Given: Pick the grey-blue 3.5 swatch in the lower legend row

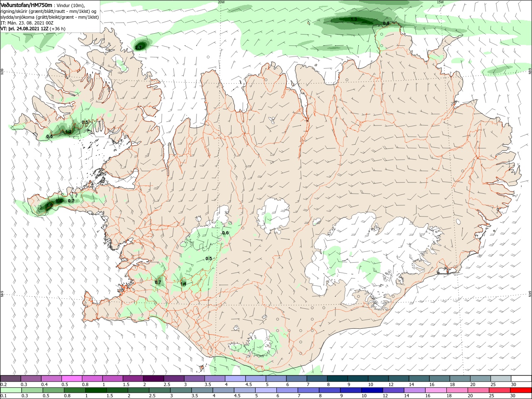Looking at the screenshot, I should click(x=202, y=390).
